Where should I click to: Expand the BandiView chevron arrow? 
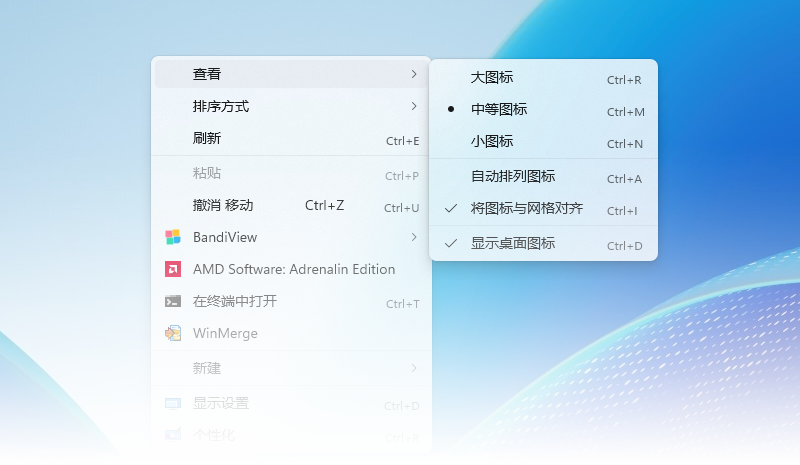click(414, 237)
